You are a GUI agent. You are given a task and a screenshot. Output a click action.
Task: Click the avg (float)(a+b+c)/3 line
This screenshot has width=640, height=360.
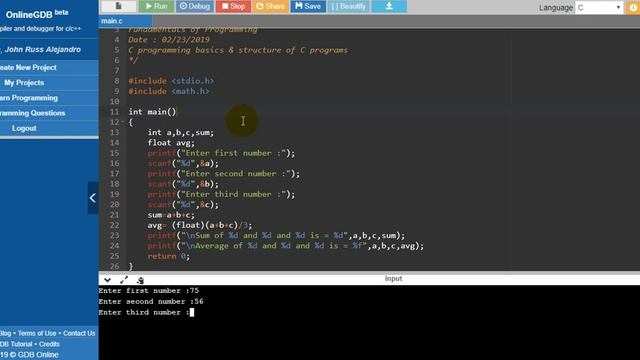(200, 225)
